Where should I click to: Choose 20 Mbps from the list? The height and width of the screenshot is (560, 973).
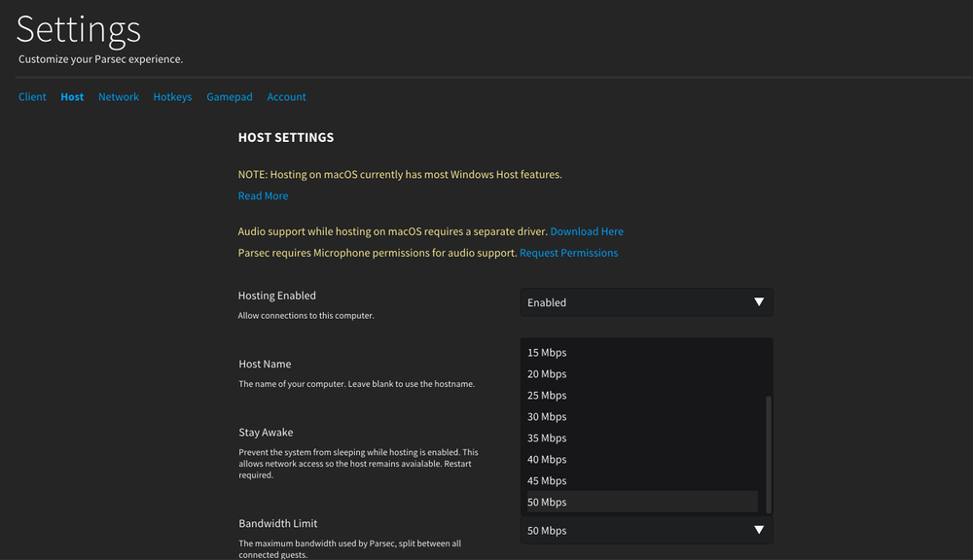tap(642, 374)
